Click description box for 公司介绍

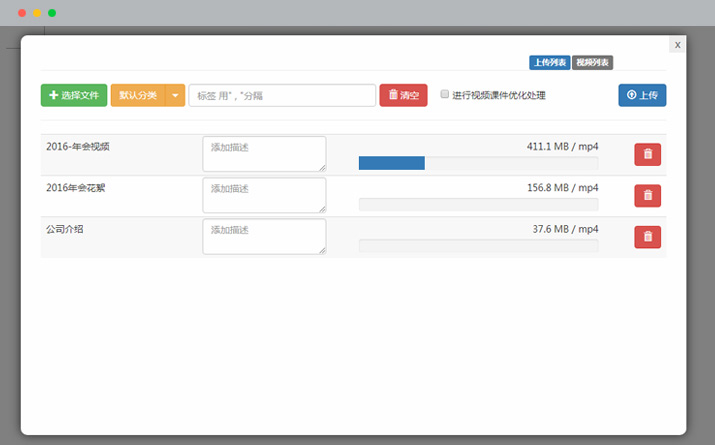(264, 237)
